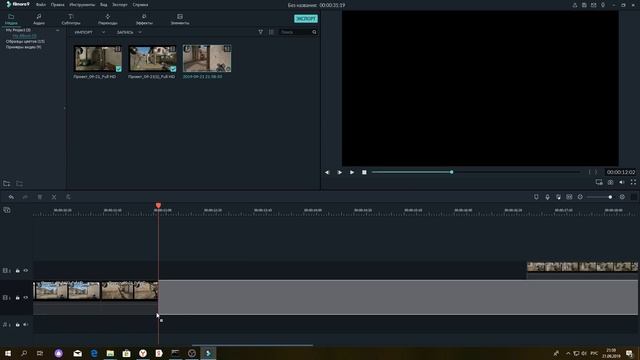Open the ИМПОРТ dropdown
The width and height of the screenshot is (640, 360).
click(x=89, y=32)
